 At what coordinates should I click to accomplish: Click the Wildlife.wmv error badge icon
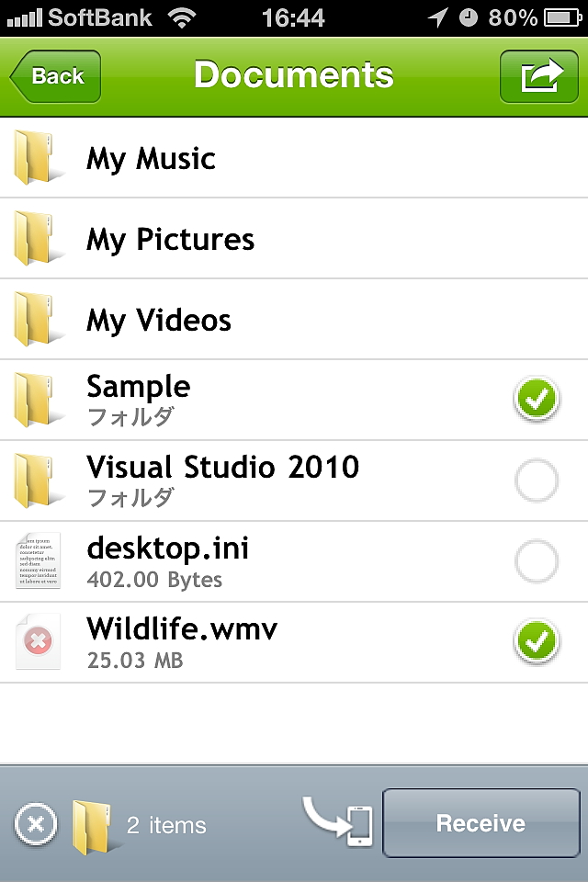37,641
